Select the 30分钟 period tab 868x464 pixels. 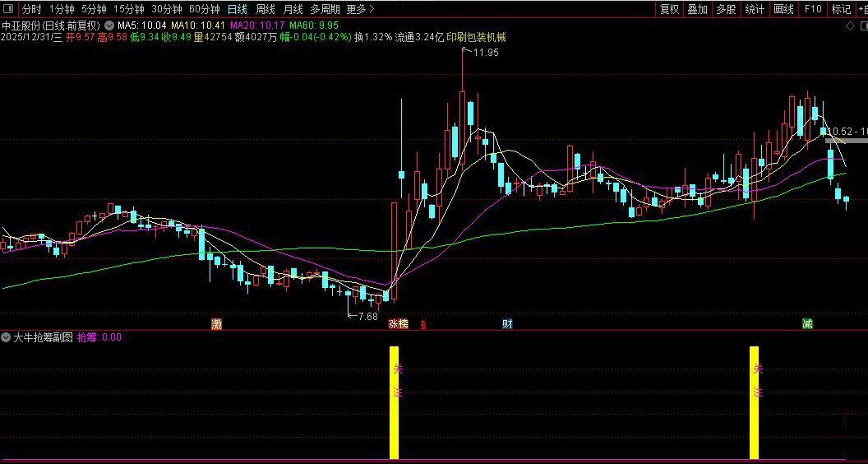coord(167,9)
